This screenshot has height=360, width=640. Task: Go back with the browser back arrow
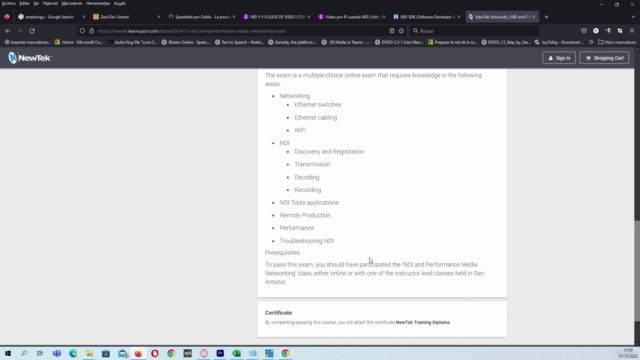point(8,31)
